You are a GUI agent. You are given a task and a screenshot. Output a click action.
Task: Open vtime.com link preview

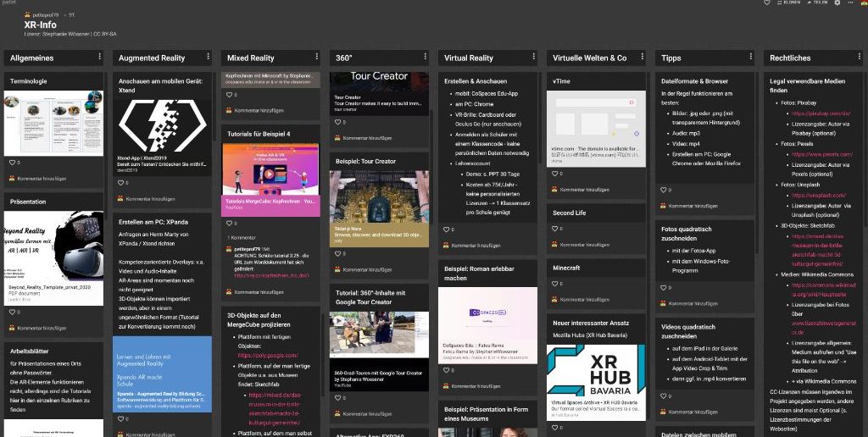596,129
